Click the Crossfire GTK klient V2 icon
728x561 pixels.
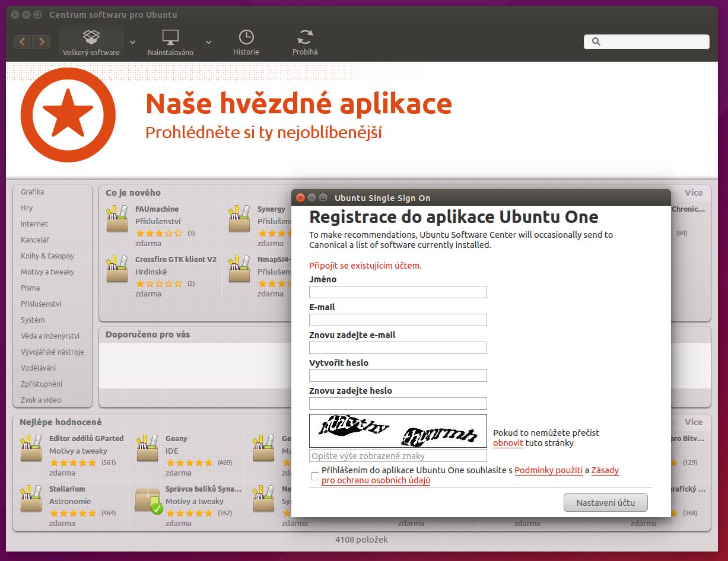pyautogui.click(x=117, y=269)
